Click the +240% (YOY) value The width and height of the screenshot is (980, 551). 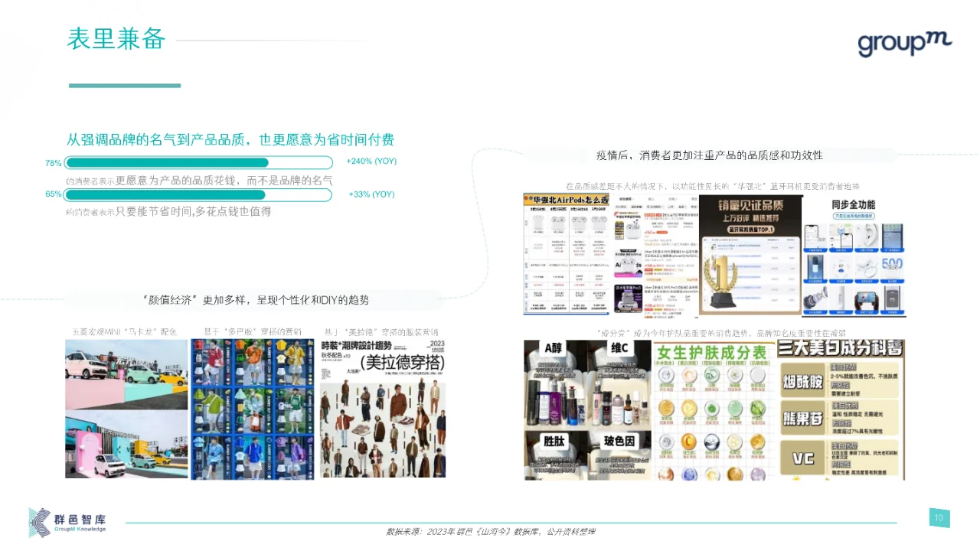pos(371,161)
